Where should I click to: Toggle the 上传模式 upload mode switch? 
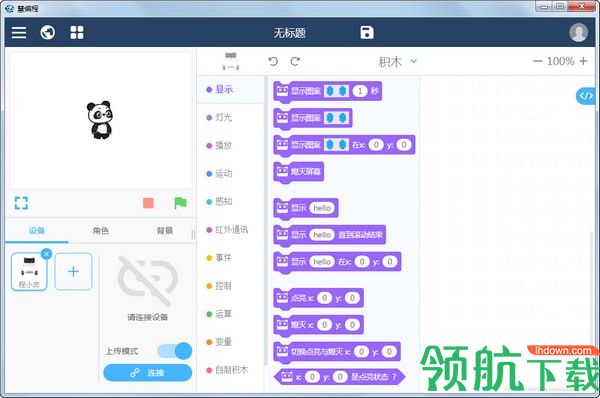click(x=174, y=351)
